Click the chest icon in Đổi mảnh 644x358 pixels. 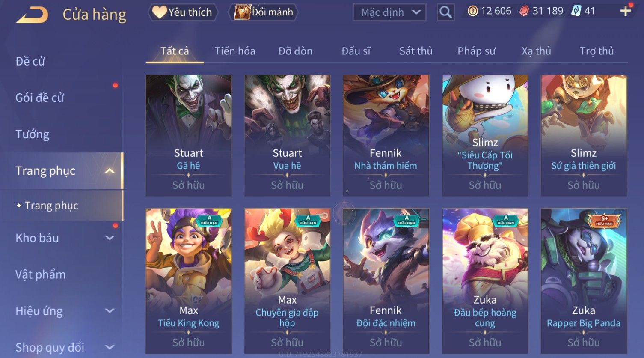pyautogui.click(x=242, y=12)
